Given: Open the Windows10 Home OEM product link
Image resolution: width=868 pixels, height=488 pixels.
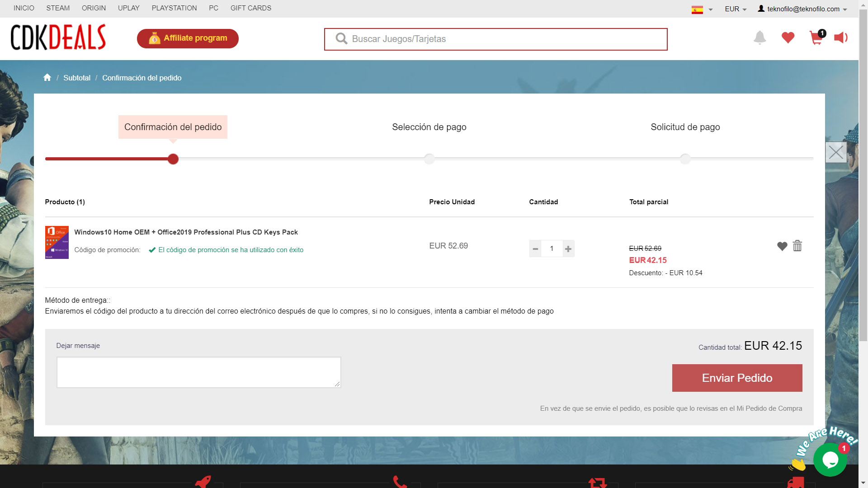Looking at the screenshot, I should [186, 232].
